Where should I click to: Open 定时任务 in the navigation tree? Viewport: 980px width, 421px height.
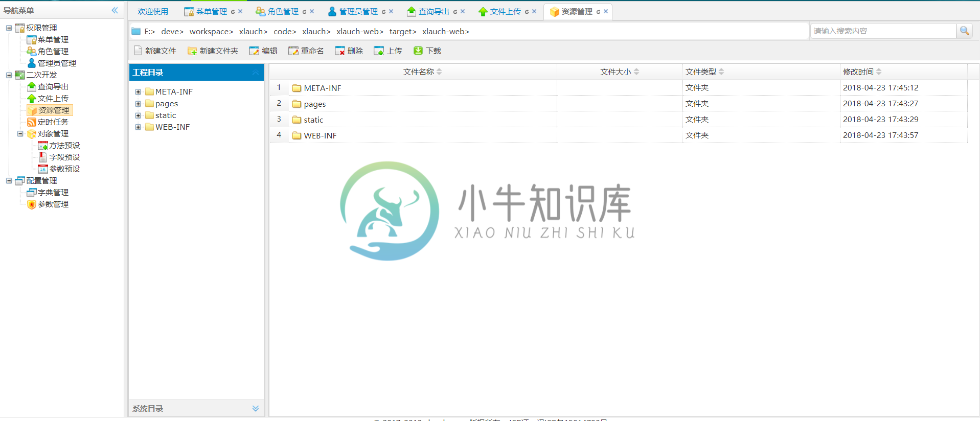click(53, 122)
